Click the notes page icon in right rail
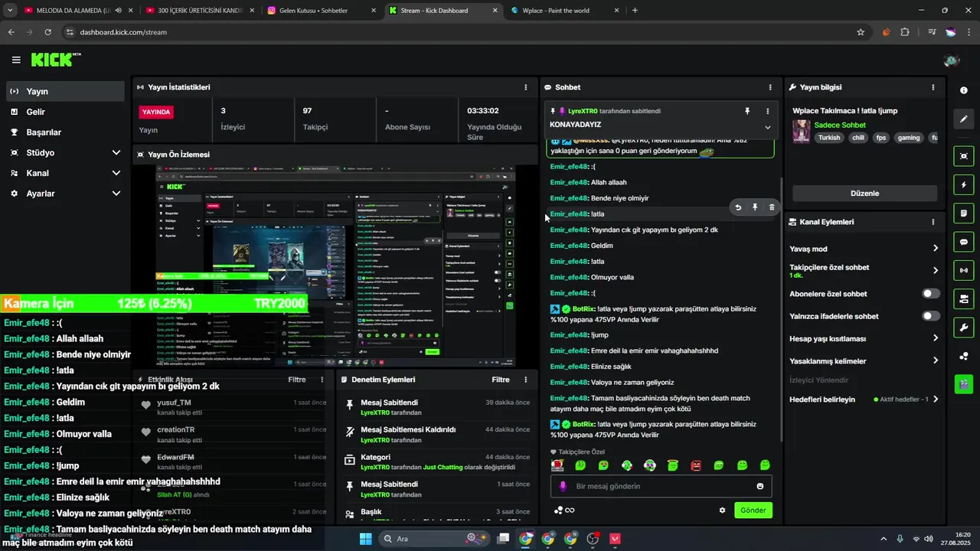 pyautogui.click(x=963, y=214)
